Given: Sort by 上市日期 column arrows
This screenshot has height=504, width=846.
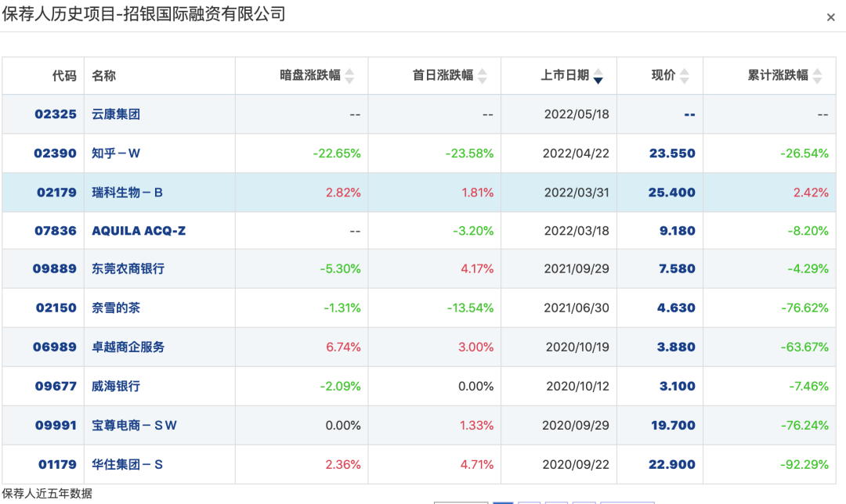Looking at the screenshot, I should point(598,76).
